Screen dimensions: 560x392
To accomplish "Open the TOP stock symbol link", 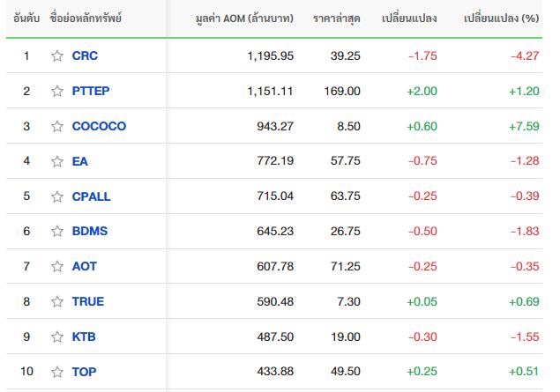I will (x=84, y=372).
